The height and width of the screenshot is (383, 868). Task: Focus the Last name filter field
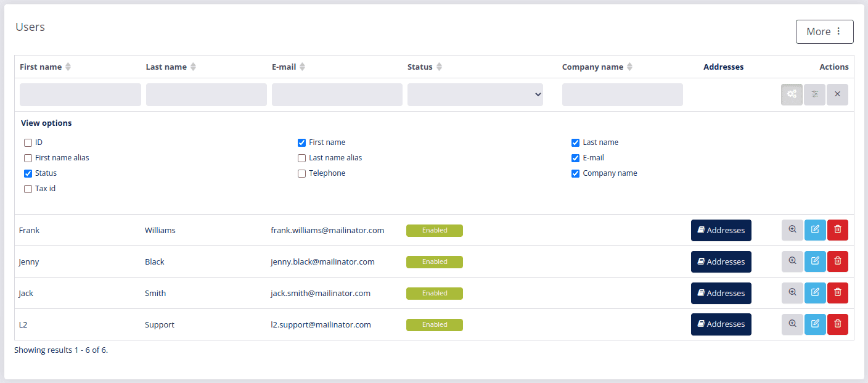pyautogui.click(x=207, y=94)
